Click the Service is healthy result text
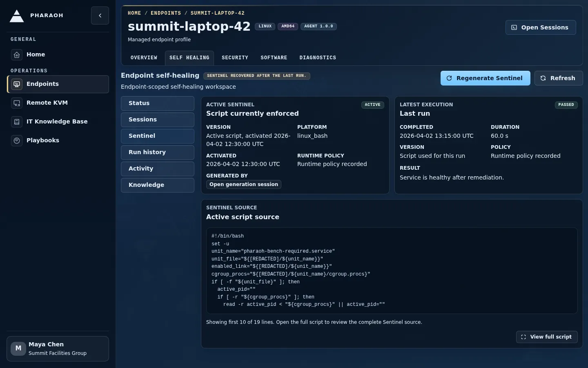This screenshot has width=588, height=368. click(452, 177)
